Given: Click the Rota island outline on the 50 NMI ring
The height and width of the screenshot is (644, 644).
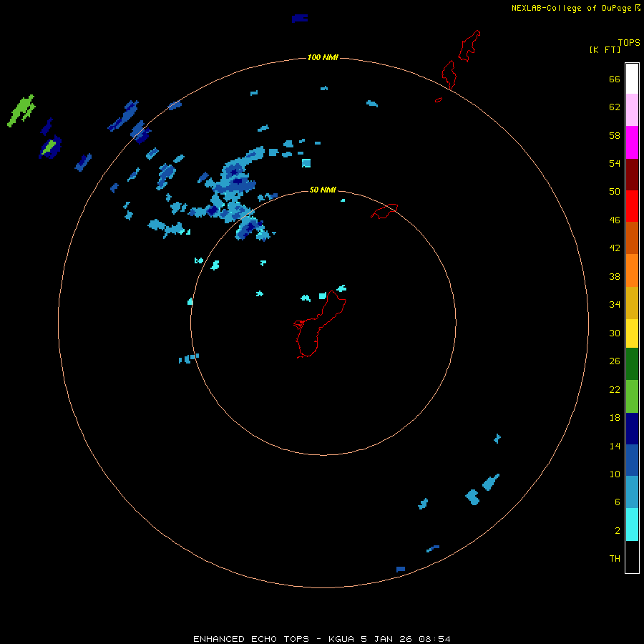Looking at the screenshot, I should pos(384,211).
